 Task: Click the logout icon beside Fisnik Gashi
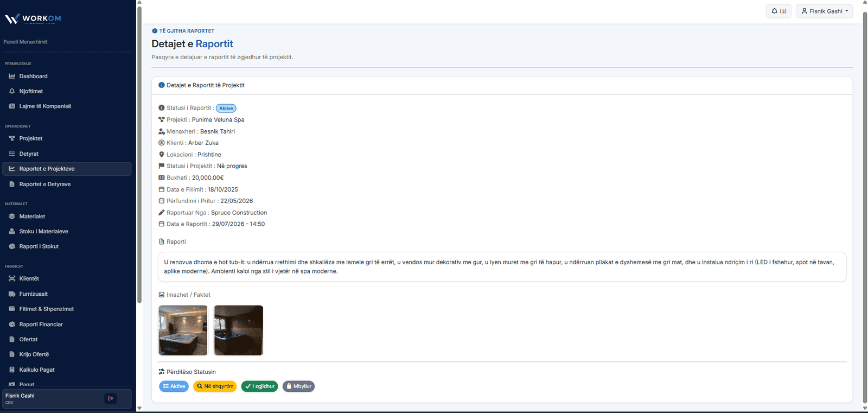click(x=111, y=398)
